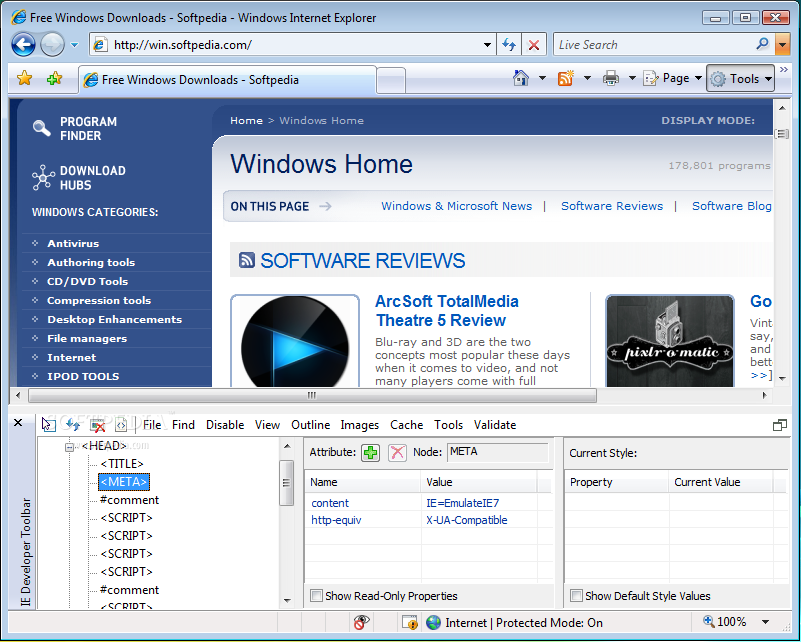Open the feeds dropdown arrow
This screenshot has width=801, height=642.
(x=587, y=79)
